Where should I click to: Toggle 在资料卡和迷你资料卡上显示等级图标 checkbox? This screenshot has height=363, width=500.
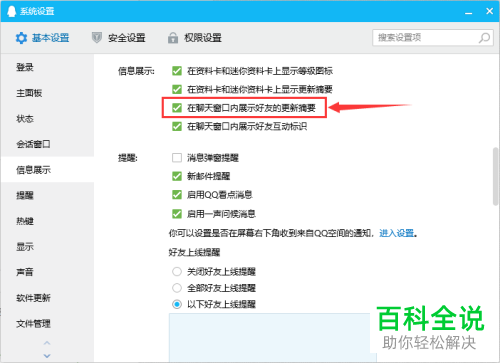(x=177, y=71)
